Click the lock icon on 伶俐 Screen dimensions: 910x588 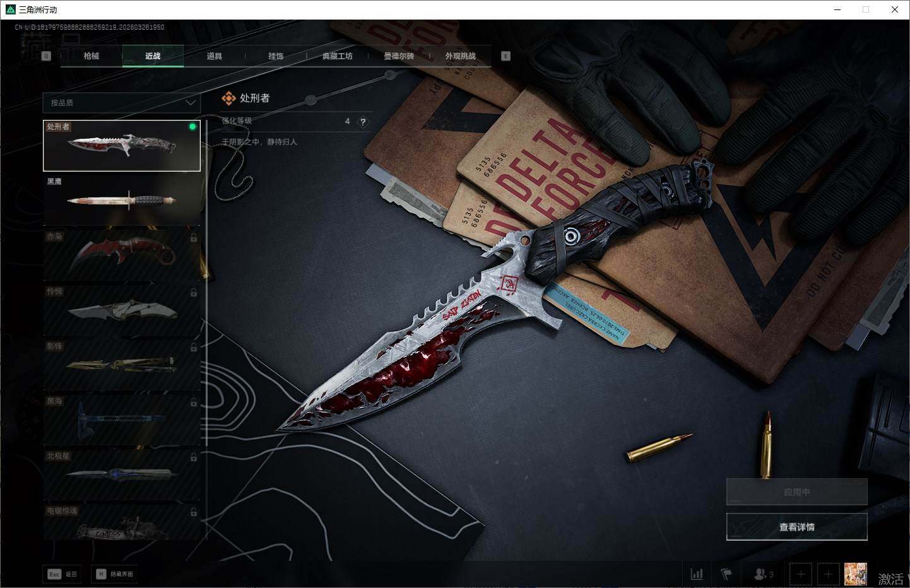click(x=194, y=293)
